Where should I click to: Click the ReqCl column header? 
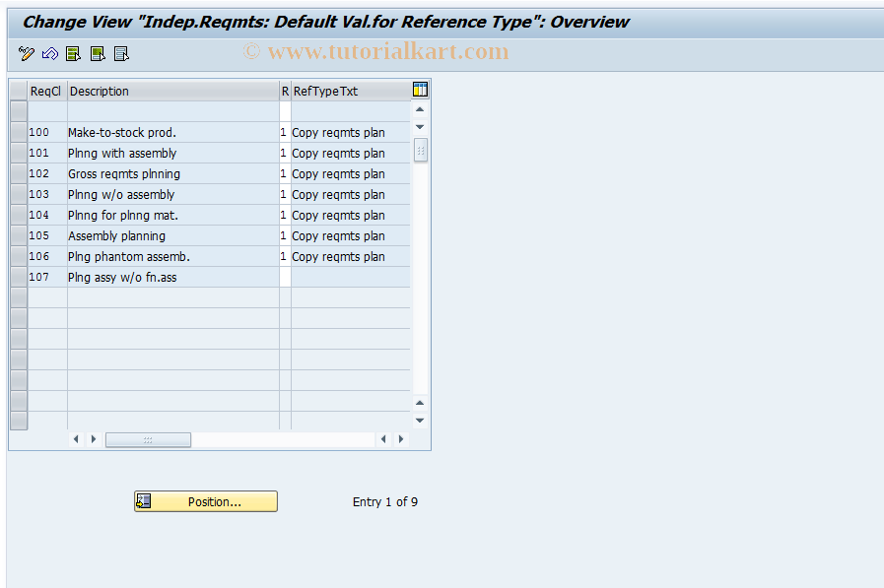pyautogui.click(x=47, y=91)
